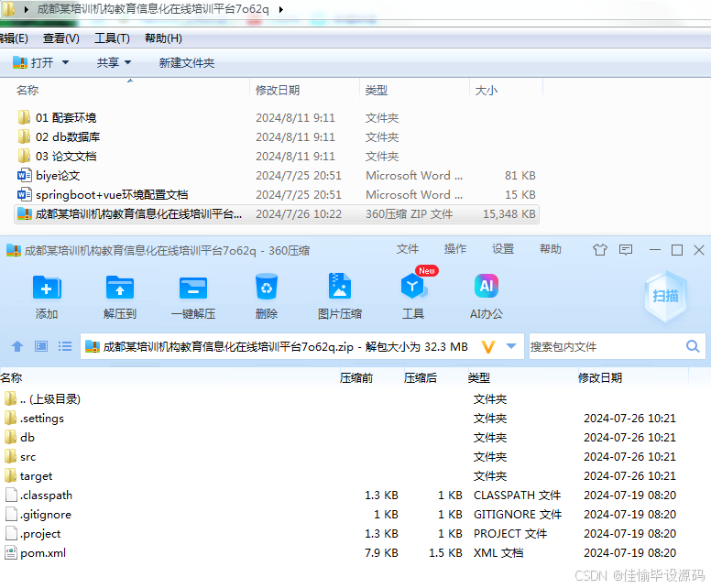
Task: Expand the breadcrumb arrow before the folder name
Action: tap(27, 9)
